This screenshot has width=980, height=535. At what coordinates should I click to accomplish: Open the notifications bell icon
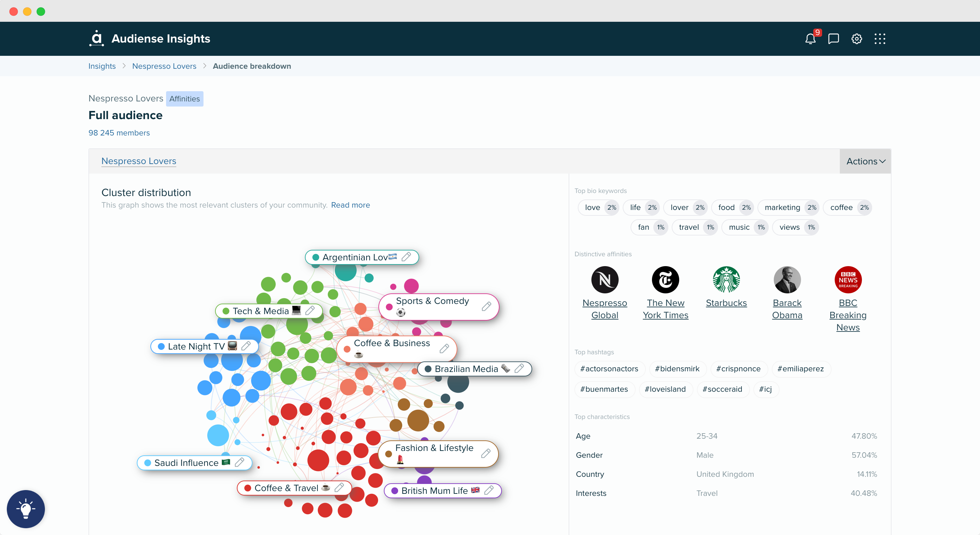tap(811, 38)
